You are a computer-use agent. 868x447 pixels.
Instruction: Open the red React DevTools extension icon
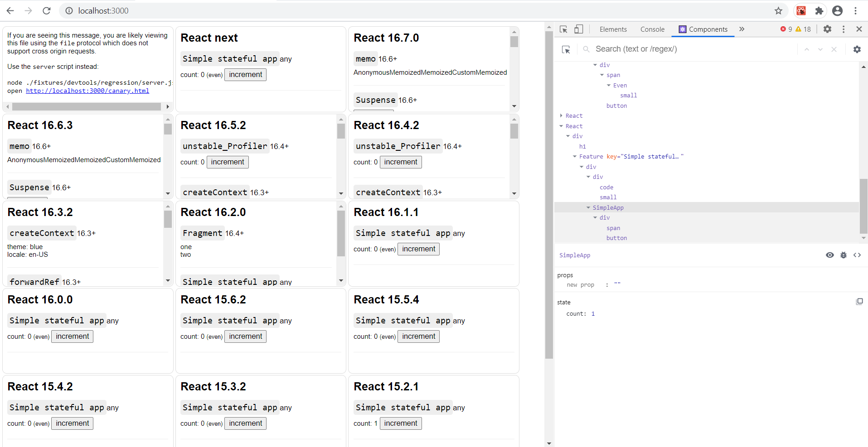(x=801, y=11)
